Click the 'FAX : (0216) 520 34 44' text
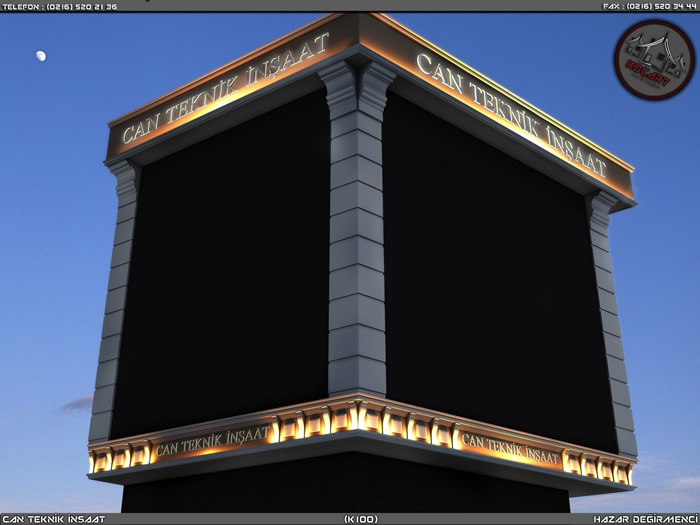Screen dimensions: 700x525 [x=649, y=7]
